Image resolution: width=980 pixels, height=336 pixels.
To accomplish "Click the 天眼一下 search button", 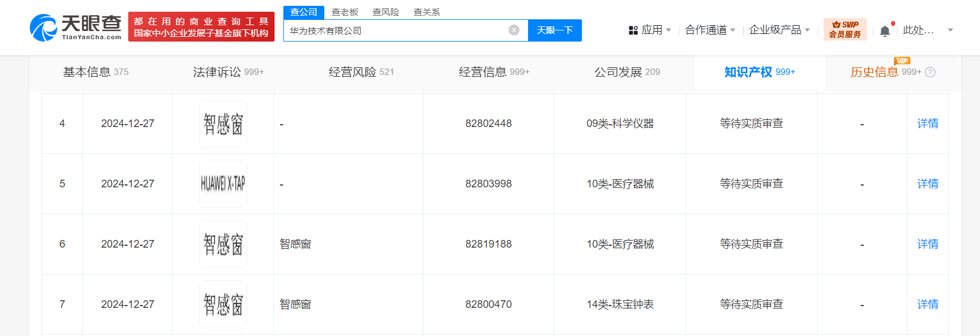I will point(554,30).
